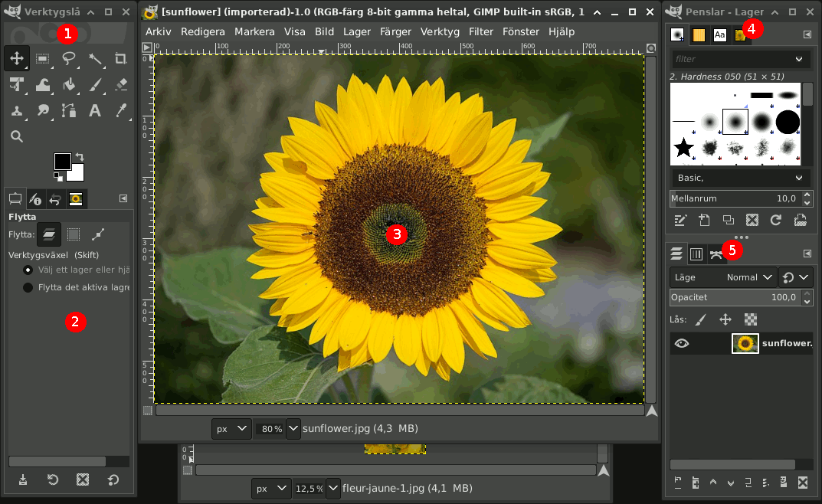Viewport: 822px width, 504px height.
Task: Toggle lock pixels brush icon next to Lås
Action: click(701, 319)
